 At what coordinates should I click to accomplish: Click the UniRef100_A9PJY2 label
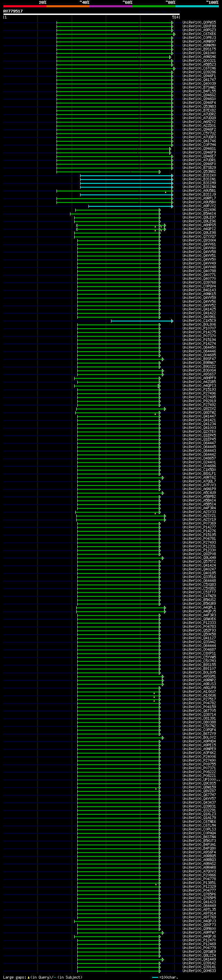(199, 206)
